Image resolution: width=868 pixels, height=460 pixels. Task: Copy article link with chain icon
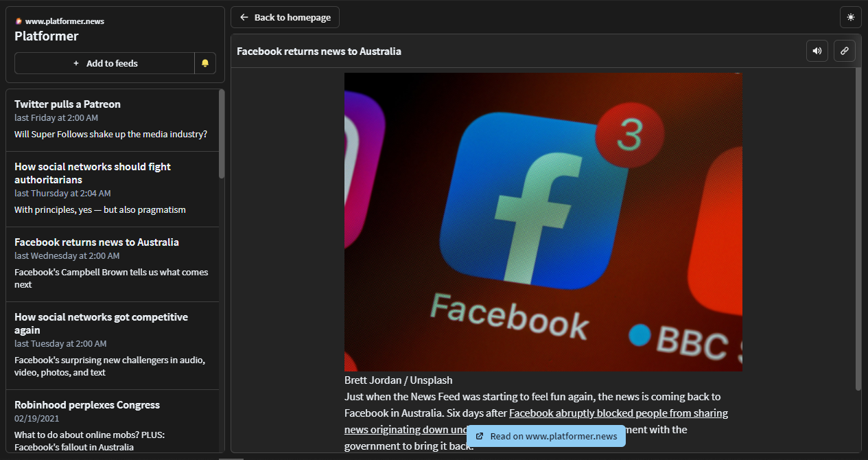coord(845,51)
